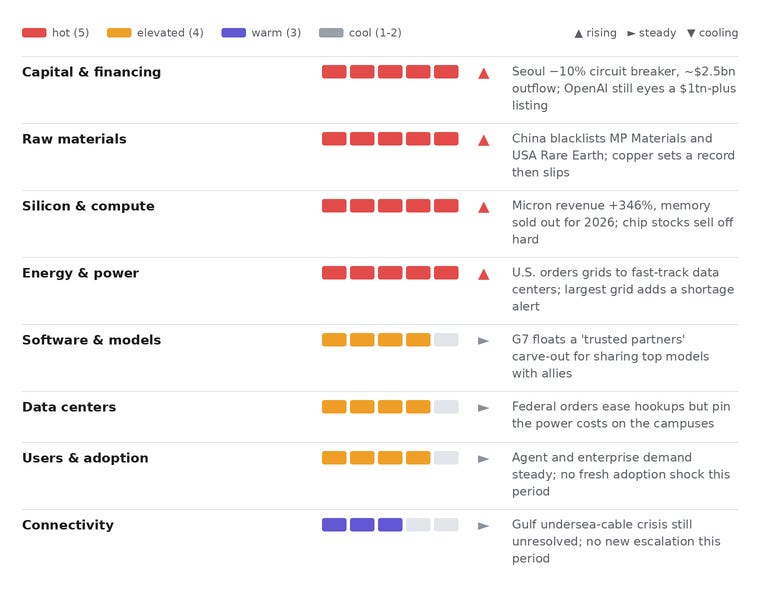Click Silicon & compute rising trend icon
760x598 pixels.
pyautogui.click(x=483, y=207)
